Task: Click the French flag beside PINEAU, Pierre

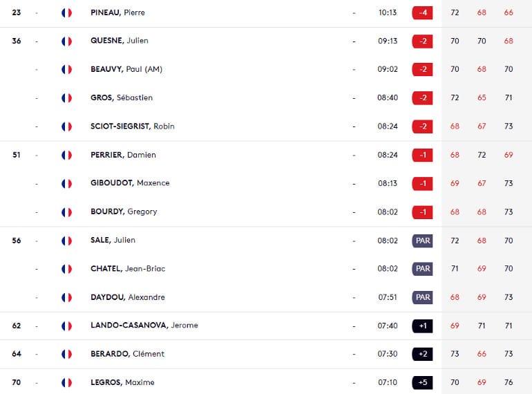Action: 66,13
